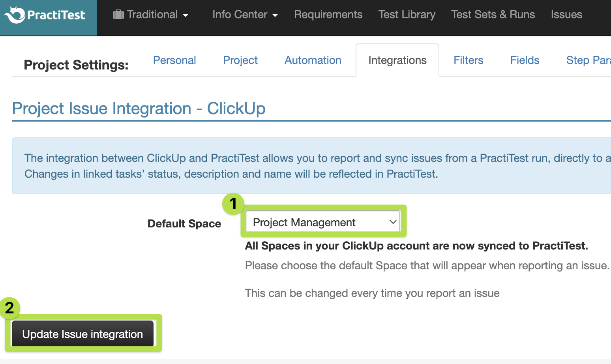The height and width of the screenshot is (364, 611).
Task: Select the Integrations tab
Action: pyautogui.click(x=397, y=60)
